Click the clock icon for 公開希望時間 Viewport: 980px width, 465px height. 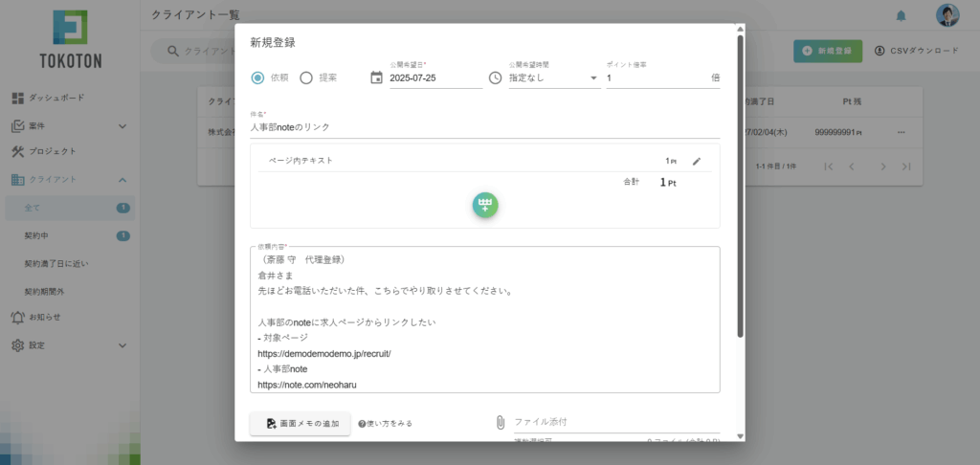495,77
